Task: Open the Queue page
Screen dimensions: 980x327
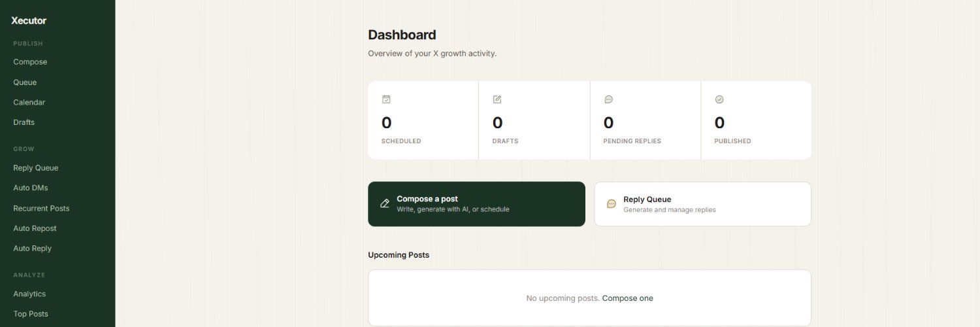Action: click(x=25, y=82)
